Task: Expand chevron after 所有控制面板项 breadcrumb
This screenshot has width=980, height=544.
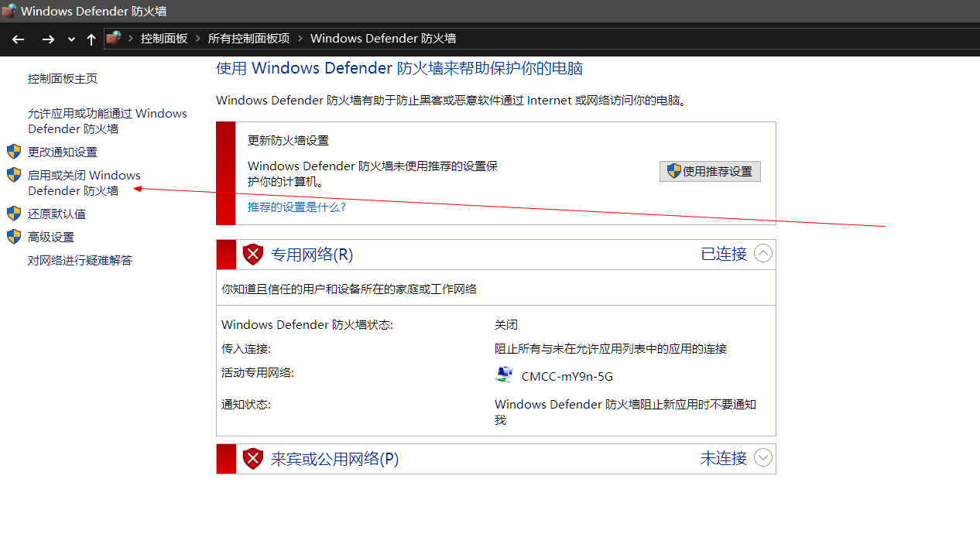Action: point(300,38)
